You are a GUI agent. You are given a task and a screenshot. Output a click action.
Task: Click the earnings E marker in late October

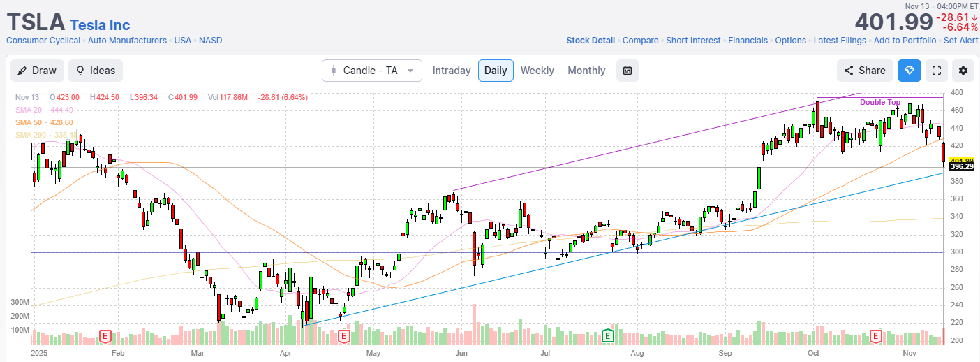[876, 337]
